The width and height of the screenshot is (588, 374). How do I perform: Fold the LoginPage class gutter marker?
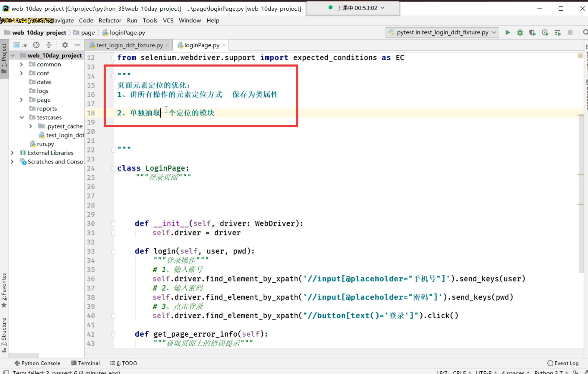(x=114, y=168)
